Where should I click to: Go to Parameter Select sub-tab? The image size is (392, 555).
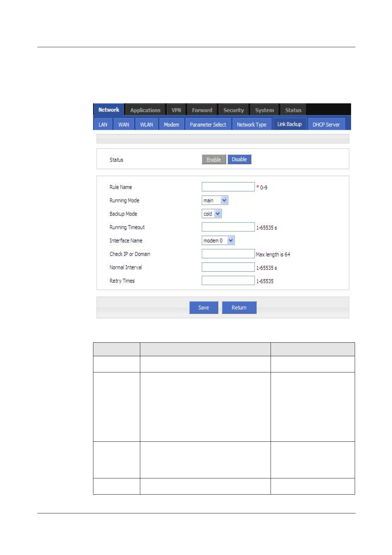[208, 124]
